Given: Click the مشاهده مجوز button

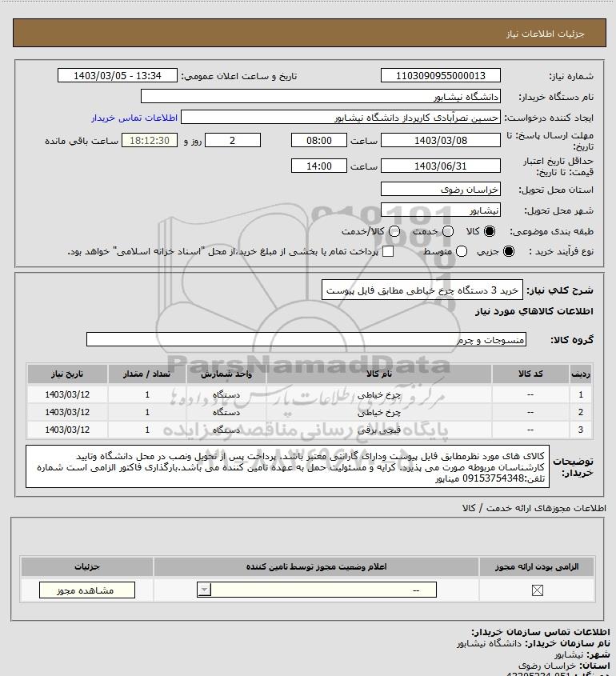Looking at the screenshot, I should coord(86,590).
